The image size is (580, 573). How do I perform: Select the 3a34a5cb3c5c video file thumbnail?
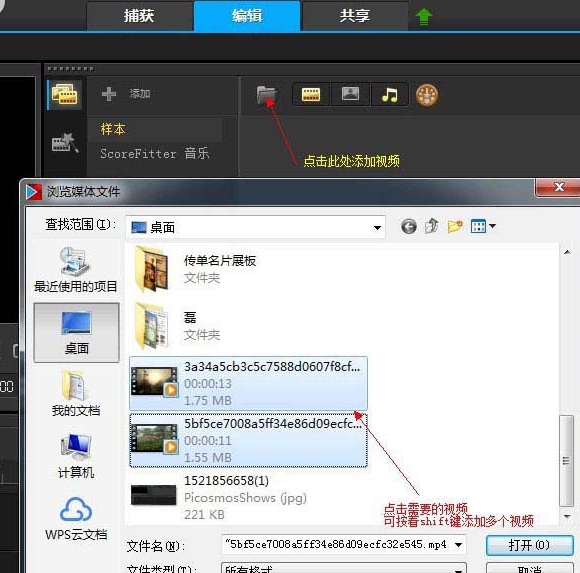[x=155, y=382]
